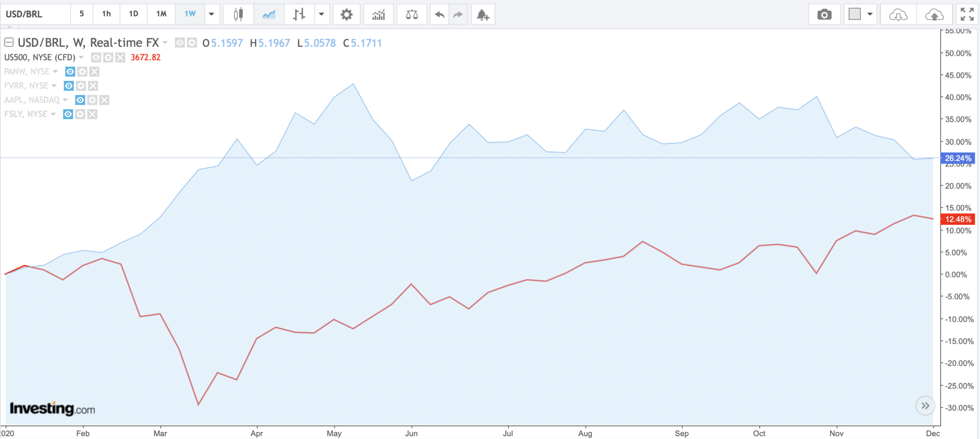Select bar chart style

(x=299, y=14)
